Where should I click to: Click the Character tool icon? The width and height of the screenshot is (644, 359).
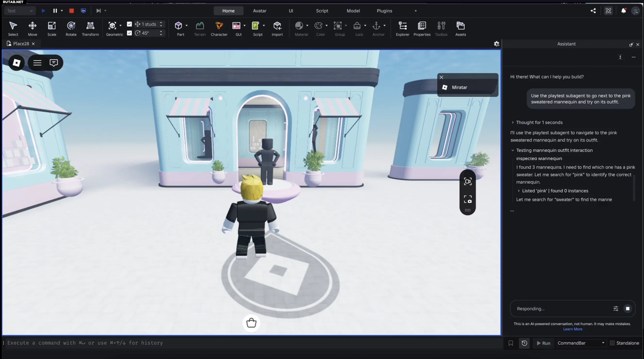pyautogui.click(x=219, y=26)
